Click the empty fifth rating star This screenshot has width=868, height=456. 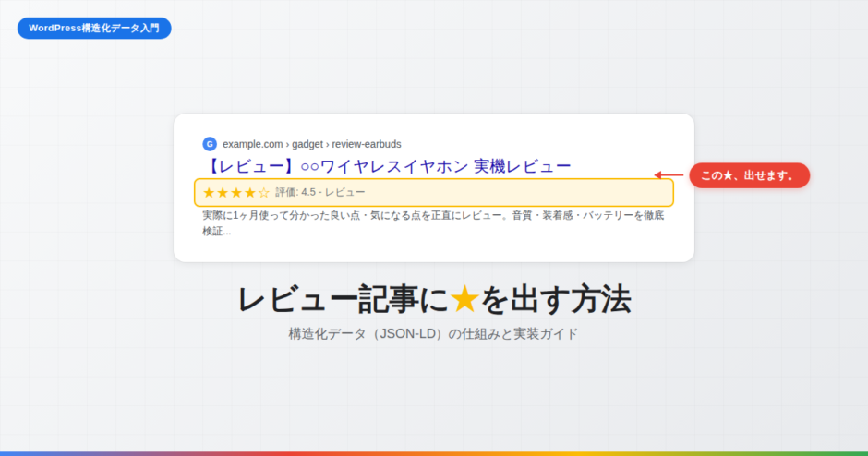tap(264, 193)
